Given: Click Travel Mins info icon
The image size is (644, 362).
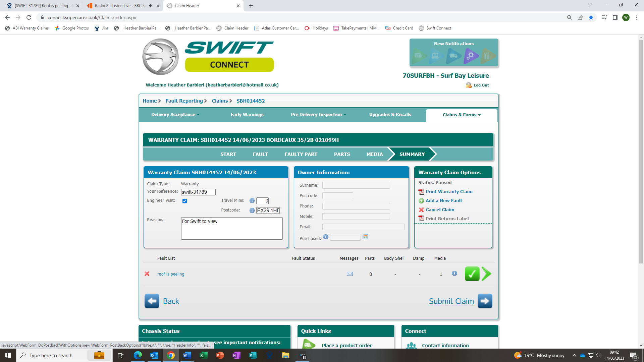Looking at the screenshot, I should tap(252, 201).
